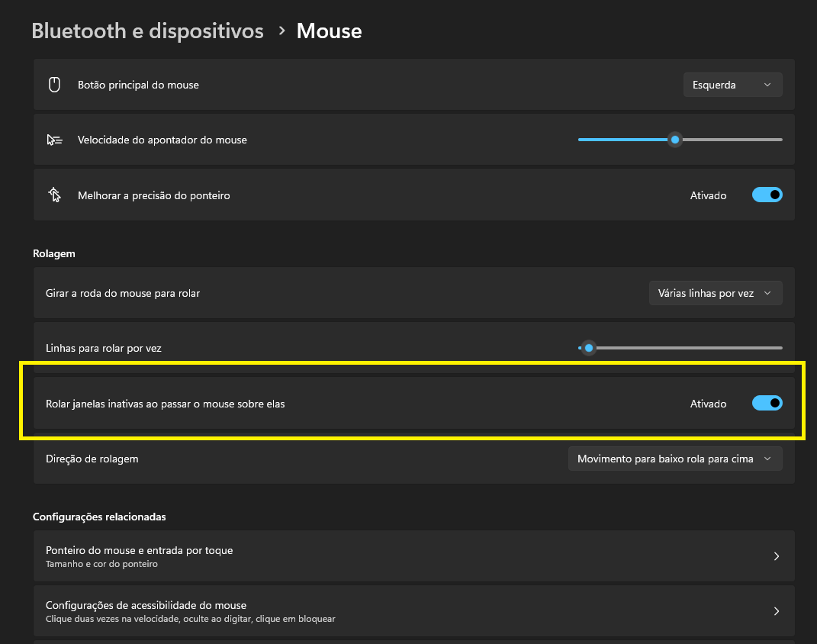Image resolution: width=817 pixels, height=644 pixels.
Task: Click the Rolagem section heading
Action: pos(54,253)
